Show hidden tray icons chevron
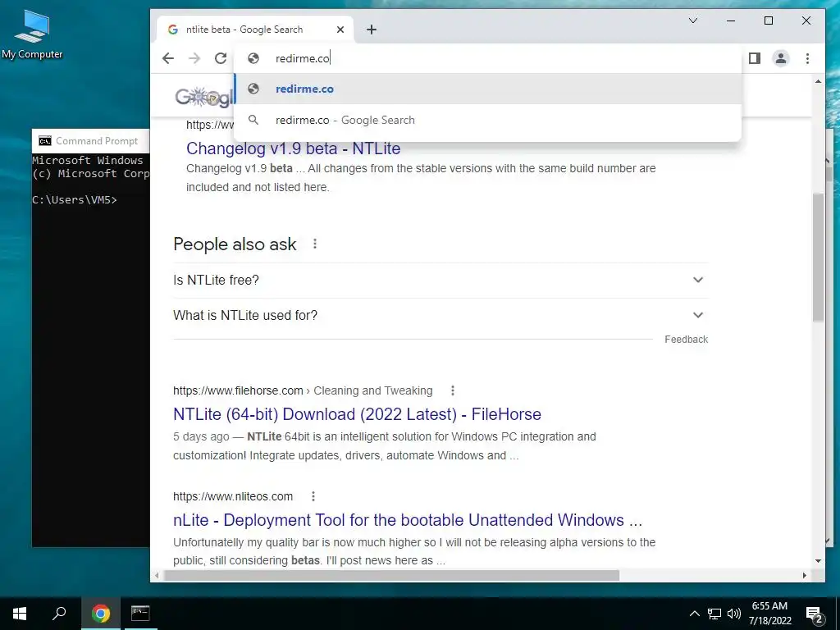This screenshot has height=630, width=840. [694, 614]
